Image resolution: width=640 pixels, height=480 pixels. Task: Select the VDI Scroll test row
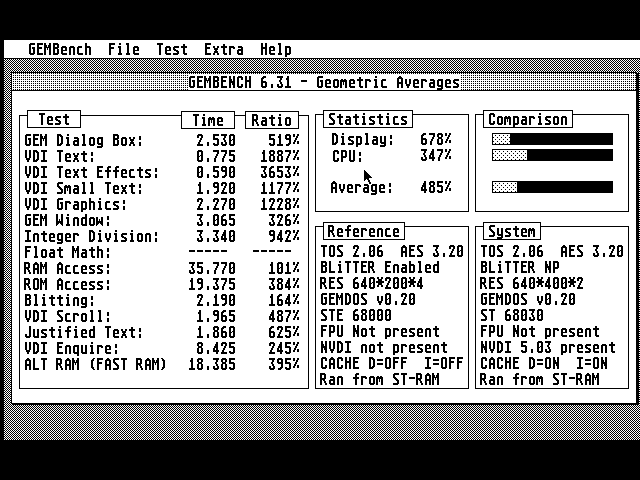162,316
